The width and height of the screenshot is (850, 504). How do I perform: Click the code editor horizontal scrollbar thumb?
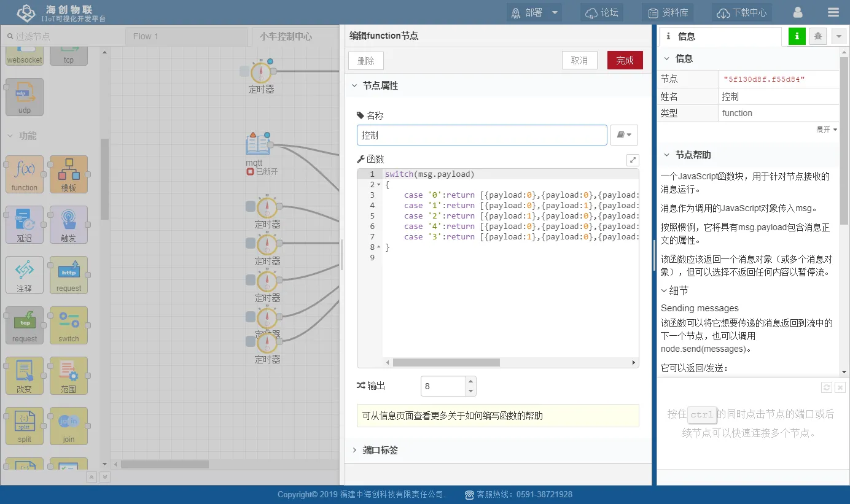(446, 363)
